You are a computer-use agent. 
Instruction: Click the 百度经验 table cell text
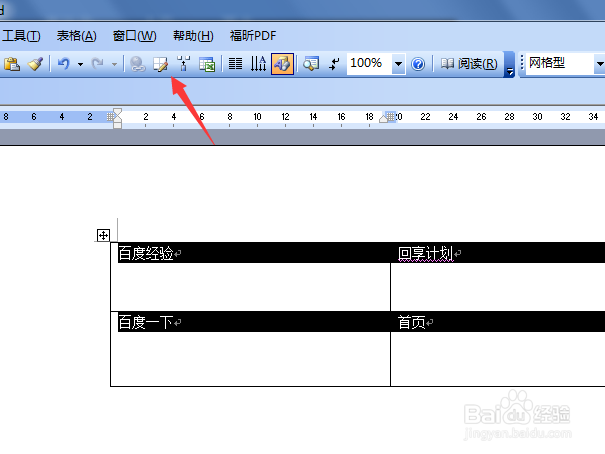pos(145,253)
